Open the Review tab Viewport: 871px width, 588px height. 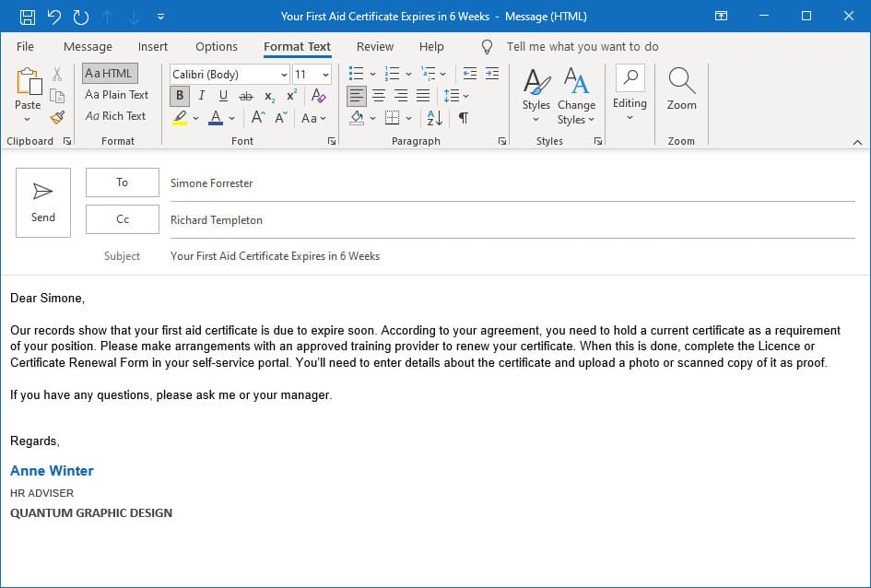pos(375,47)
